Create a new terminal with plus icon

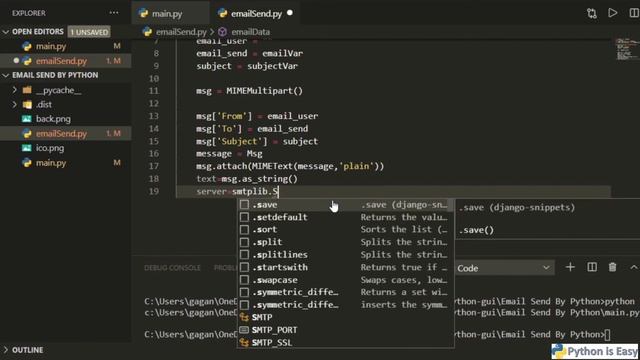(570, 267)
